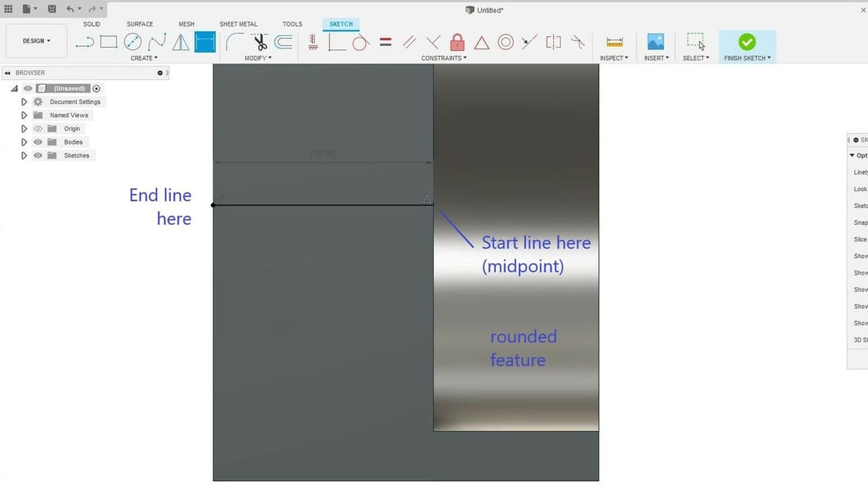The width and height of the screenshot is (868, 488).
Task: Apply the Horizontal/Vertical constraint
Action: (x=313, y=42)
